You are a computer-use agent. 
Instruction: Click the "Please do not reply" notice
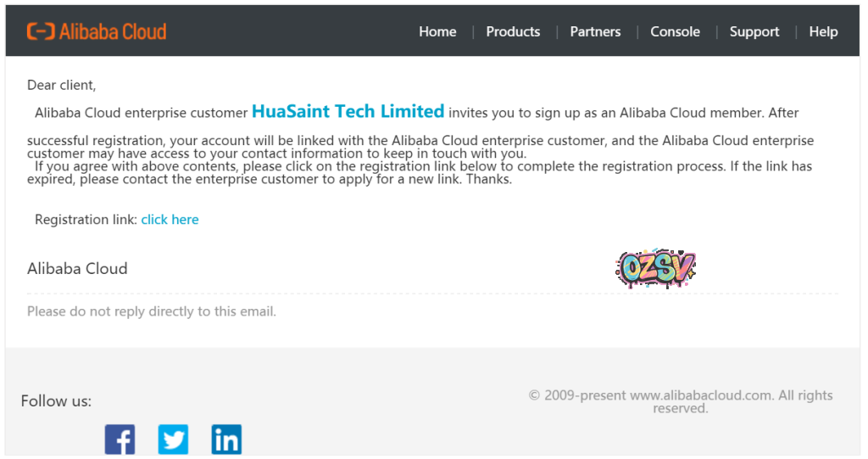[x=152, y=311]
